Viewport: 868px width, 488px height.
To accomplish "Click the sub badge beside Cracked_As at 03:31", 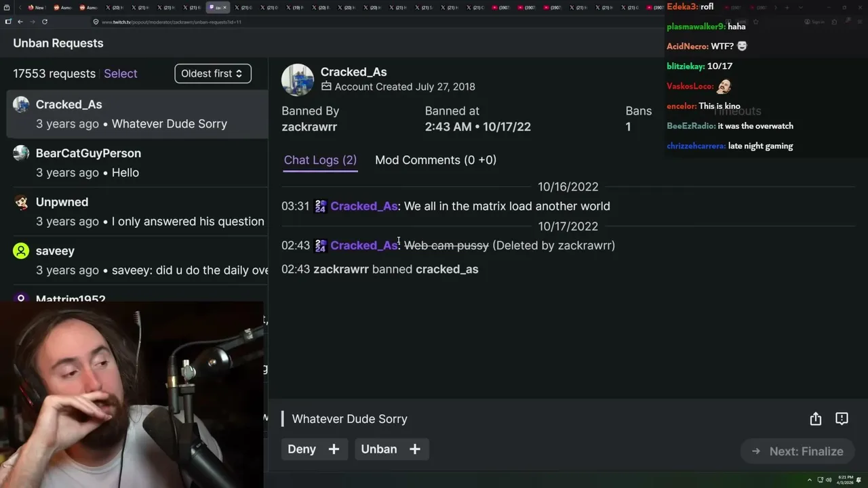I will click(x=321, y=206).
